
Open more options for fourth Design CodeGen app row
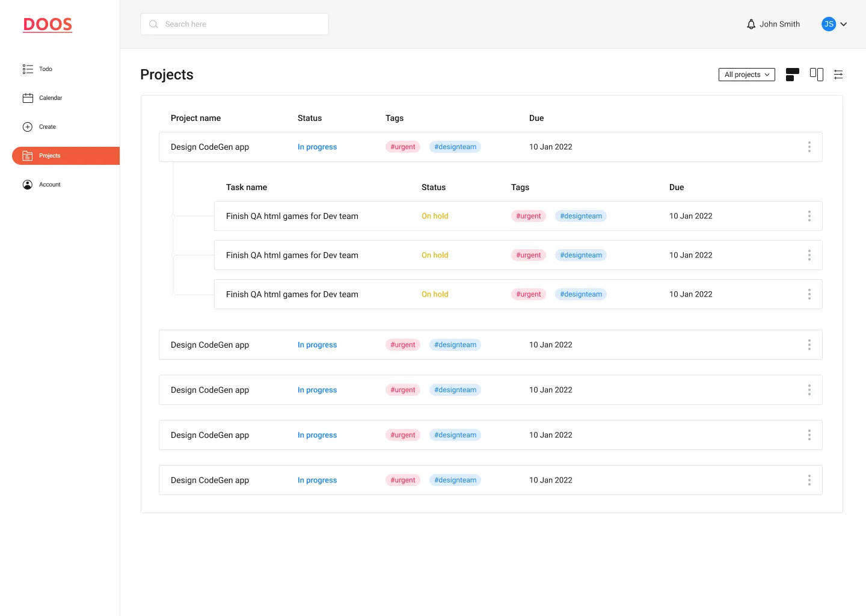(x=809, y=435)
